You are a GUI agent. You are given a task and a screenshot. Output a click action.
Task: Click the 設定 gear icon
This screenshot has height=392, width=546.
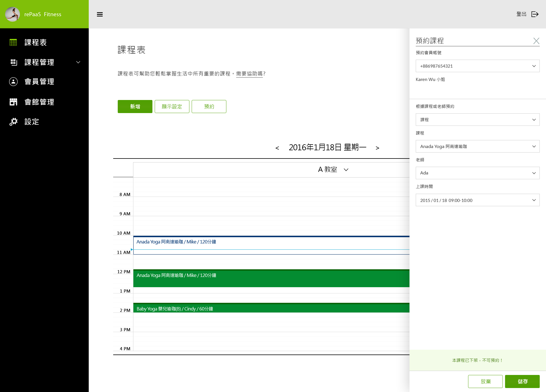click(x=13, y=122)
